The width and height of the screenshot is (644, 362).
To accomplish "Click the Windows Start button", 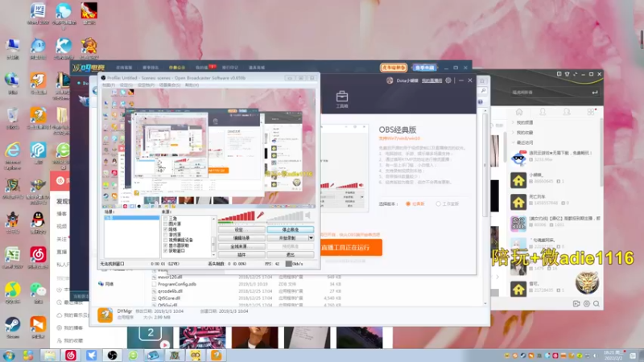I will point(9,355).
